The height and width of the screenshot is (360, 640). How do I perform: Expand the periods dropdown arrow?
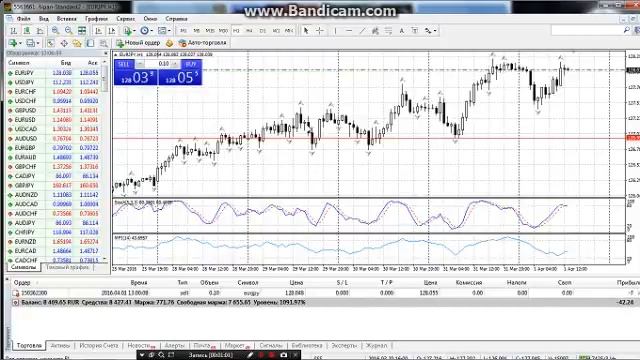click(x=151, y=31)
